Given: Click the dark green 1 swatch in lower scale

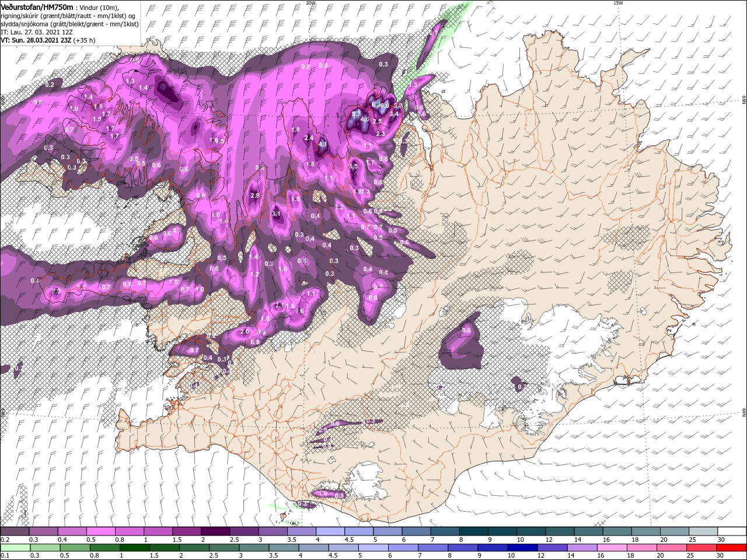Looking at the screenshot, I should [134, 548].
